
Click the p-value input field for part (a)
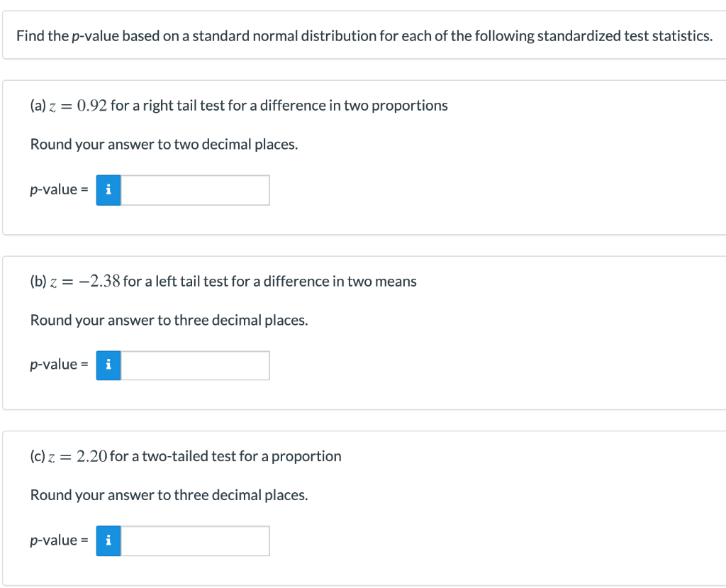[195, 189]
